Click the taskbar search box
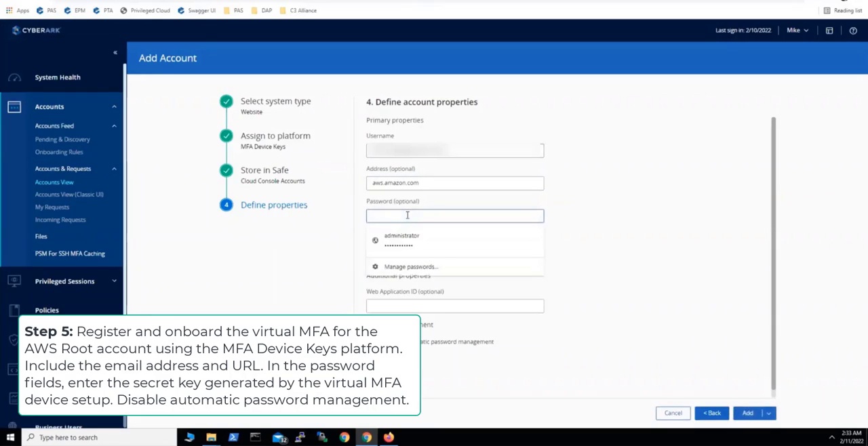The height and width of the screenshot is (446, 868). [x=98, y=437]
